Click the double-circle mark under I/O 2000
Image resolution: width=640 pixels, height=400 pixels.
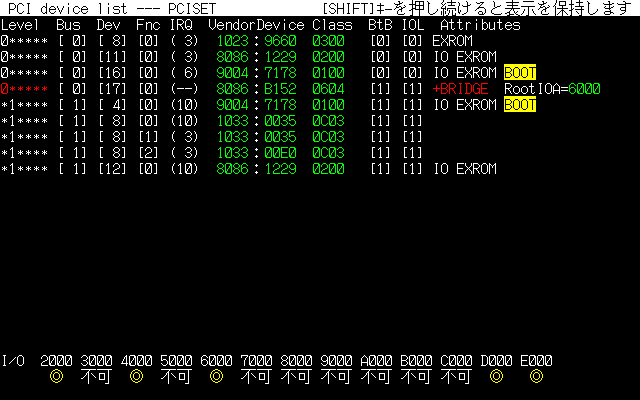(56, 377)
